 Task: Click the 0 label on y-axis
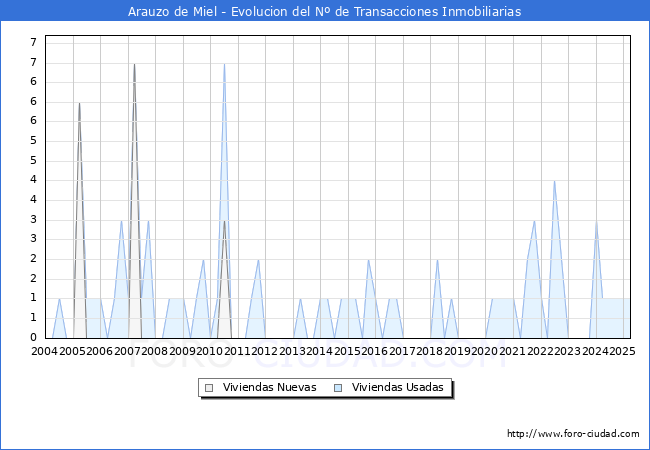point(34,337)
